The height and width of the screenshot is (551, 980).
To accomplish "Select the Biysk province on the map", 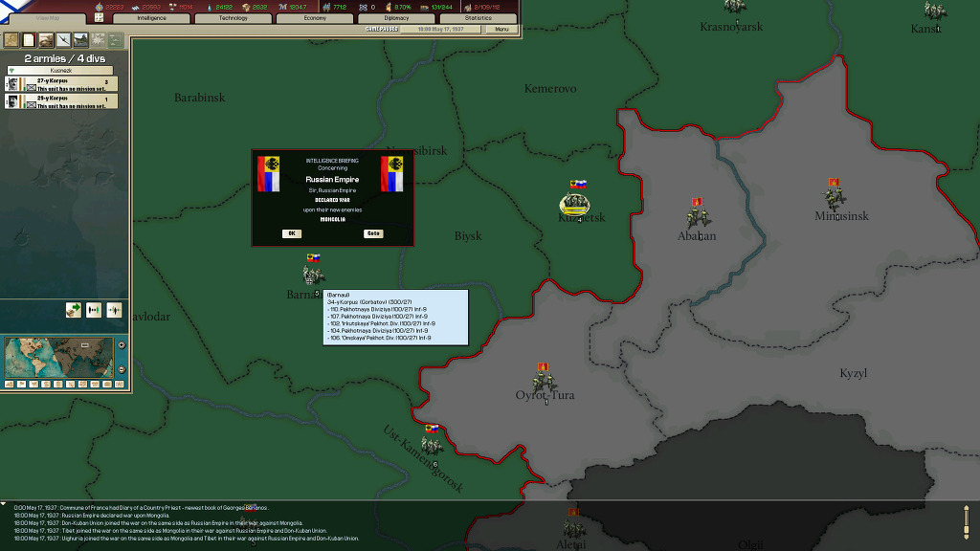I will click(468, 236).
